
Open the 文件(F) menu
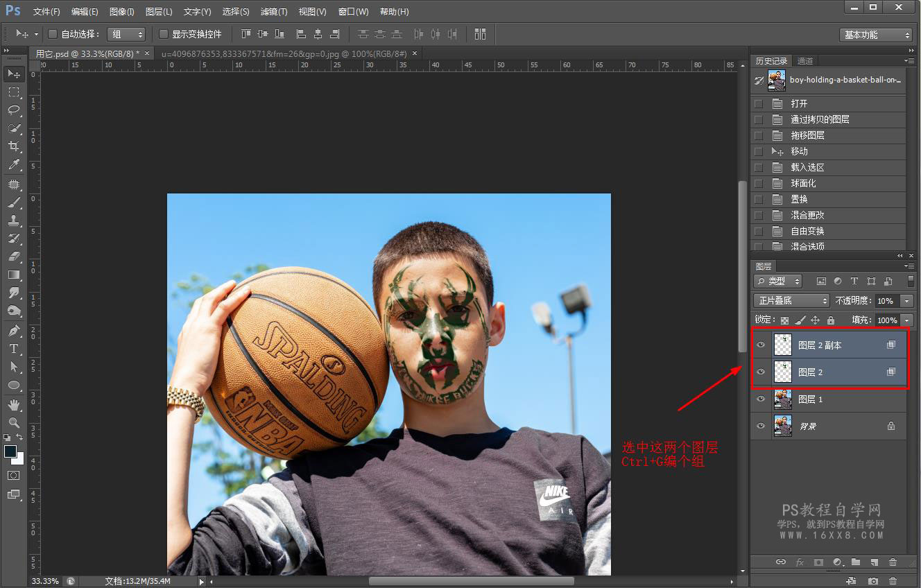click(46, 12)
